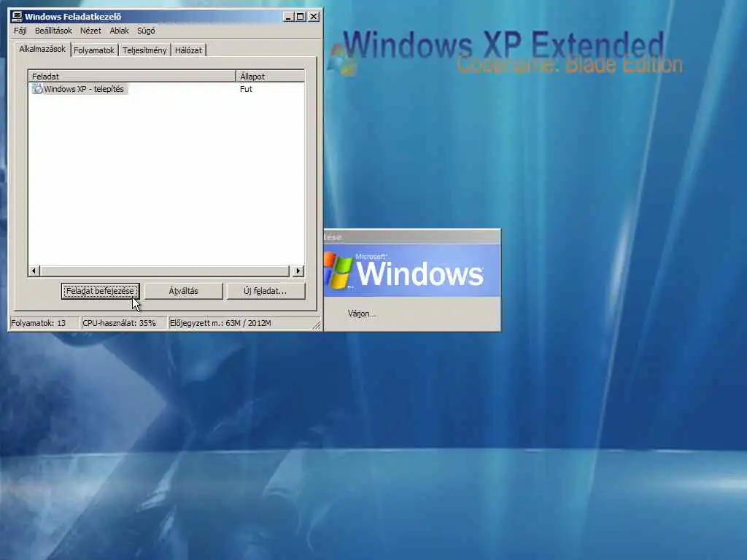747x560 pixels.
Task: Click the Folyamatok: 13 status bar entry
Action: [44, 323]
